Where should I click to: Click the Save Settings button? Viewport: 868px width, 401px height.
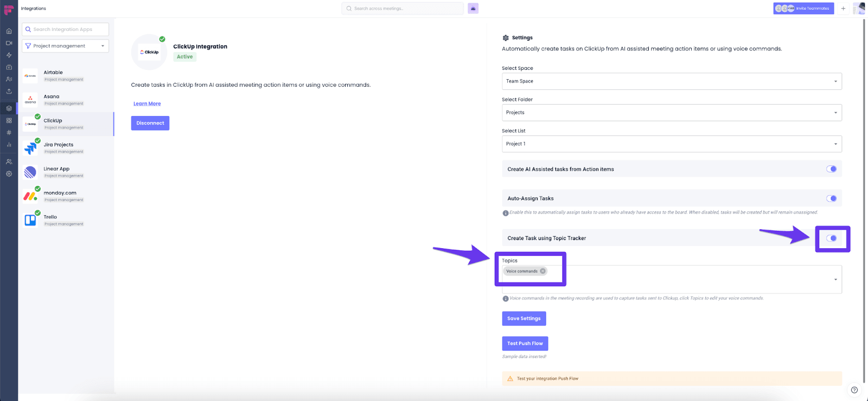coord(524,319)
